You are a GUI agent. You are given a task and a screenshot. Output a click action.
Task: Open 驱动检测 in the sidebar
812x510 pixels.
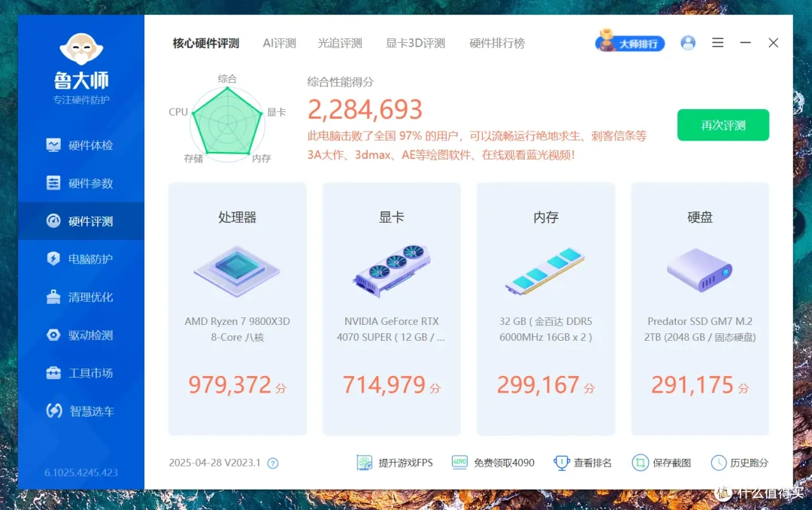click(80, 335)
